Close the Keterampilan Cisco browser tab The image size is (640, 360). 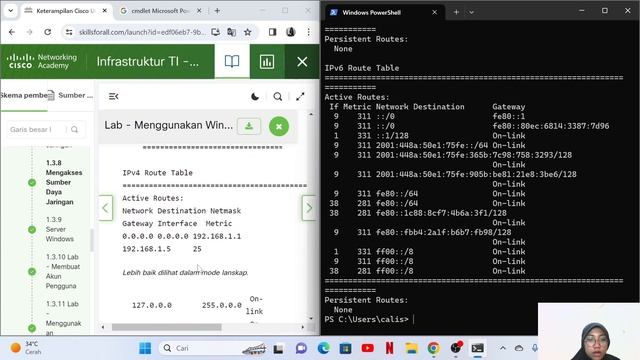(104, 11)
